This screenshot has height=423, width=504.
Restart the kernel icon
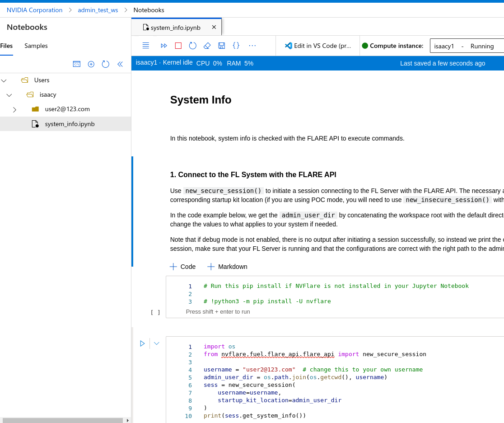point(192,46)
